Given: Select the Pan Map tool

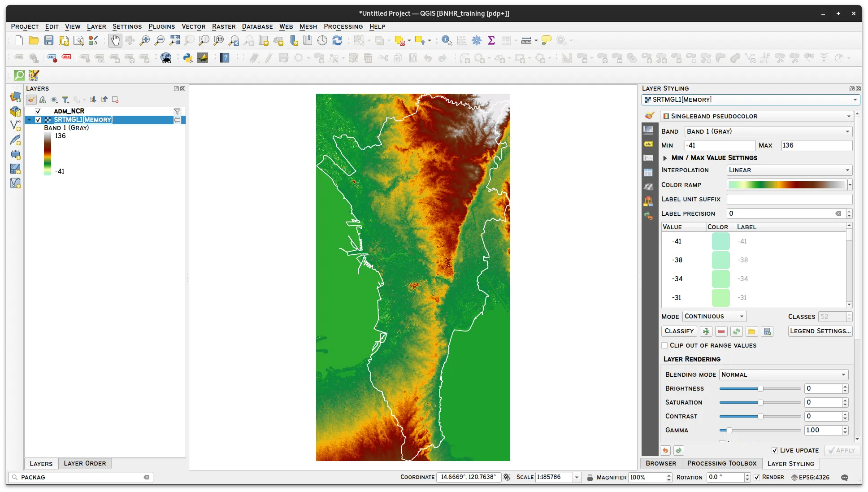Looking at the screenshot, I should tap(115, 40).
